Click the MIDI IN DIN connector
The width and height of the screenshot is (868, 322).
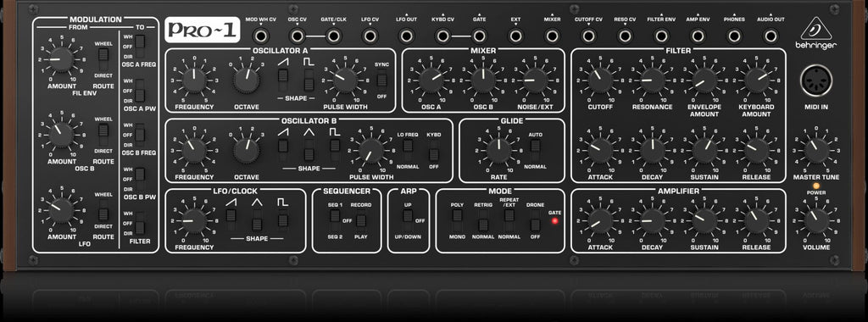coord(816,81)
